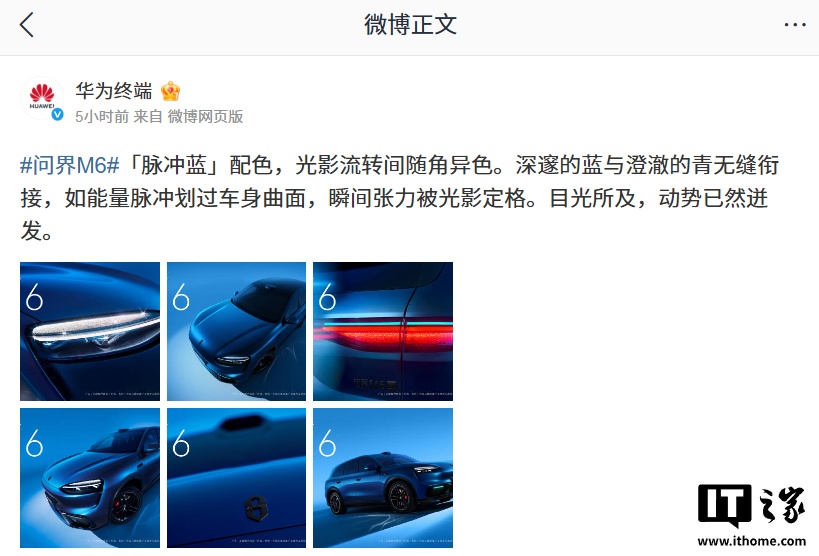Open the side-view SUV photo
The height and width of the screenshot is (556, 819).
pos(383,478)
